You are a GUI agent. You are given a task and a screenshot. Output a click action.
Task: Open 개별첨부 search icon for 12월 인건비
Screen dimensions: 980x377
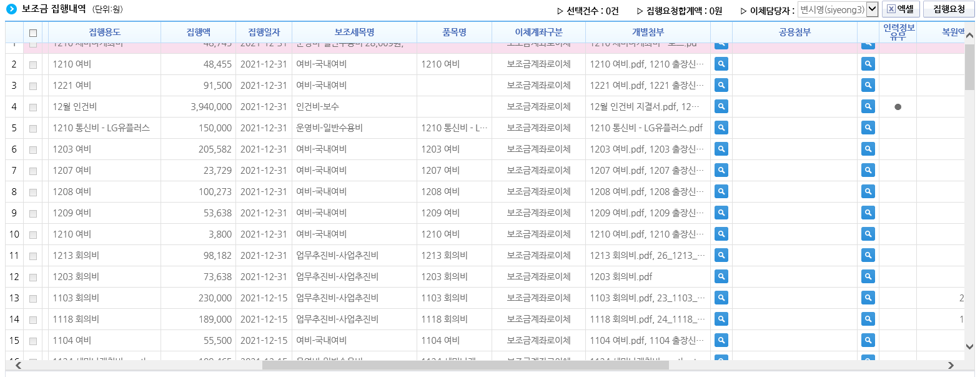(x=721, y=106)
